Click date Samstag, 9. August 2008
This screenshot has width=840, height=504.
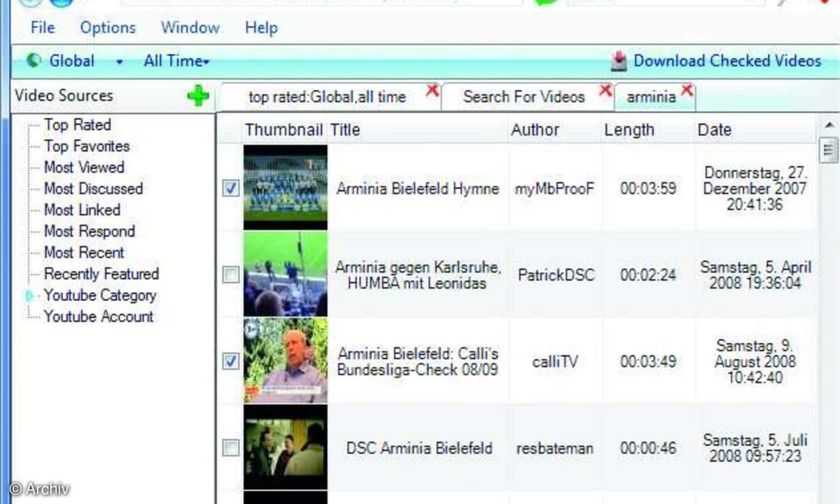pyautogui.click(x=755, y=362)
